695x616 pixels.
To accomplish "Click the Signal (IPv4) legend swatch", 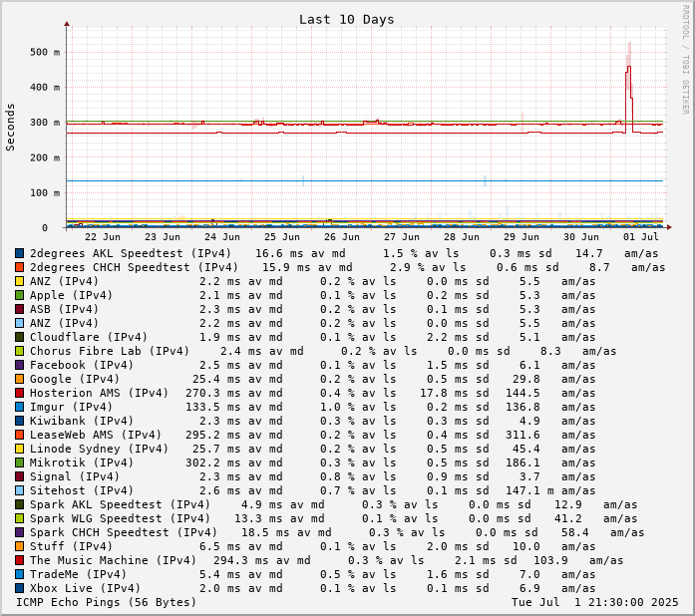I will [19, 476].
